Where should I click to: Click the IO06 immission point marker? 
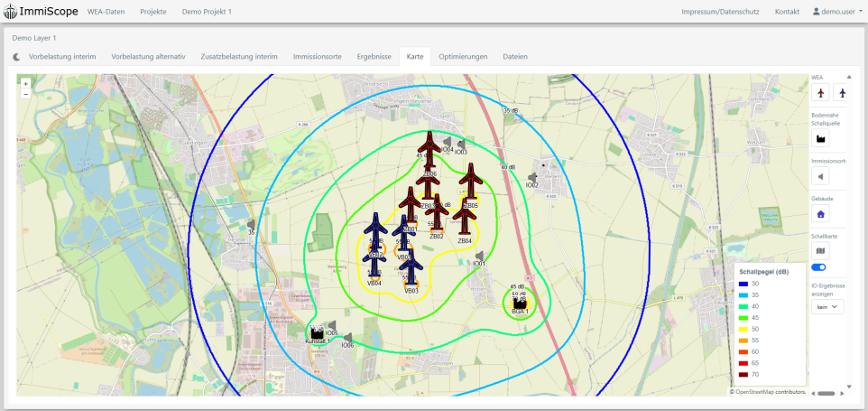pos(347,337)
